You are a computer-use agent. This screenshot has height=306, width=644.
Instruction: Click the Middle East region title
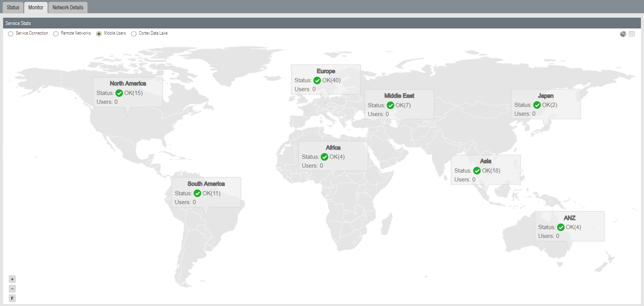pos(399,96)
